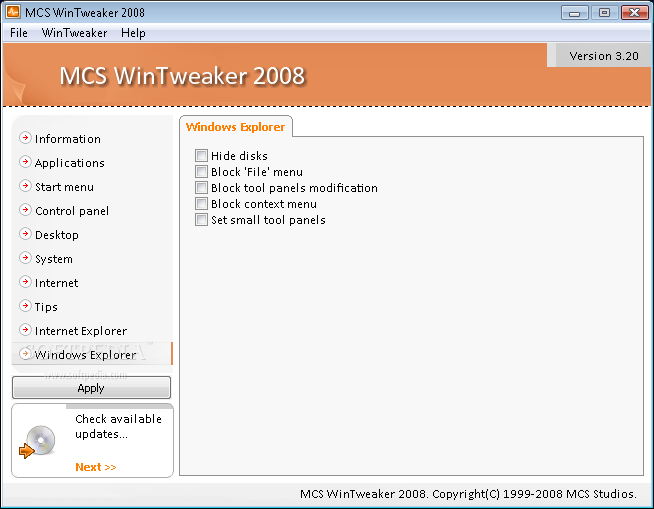Select the Windows Explorer sidebar label
The image size is (654, 509).
(85, 355)
